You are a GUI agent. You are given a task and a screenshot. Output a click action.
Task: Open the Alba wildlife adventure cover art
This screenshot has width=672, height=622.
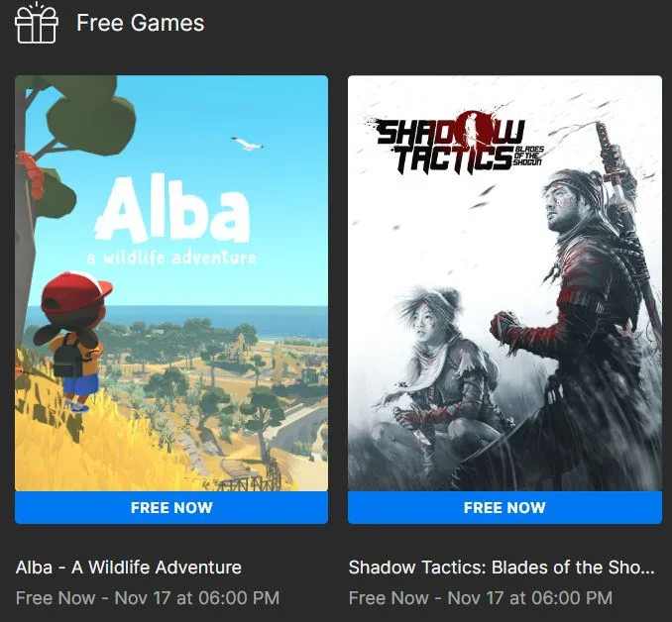[171, 283]
